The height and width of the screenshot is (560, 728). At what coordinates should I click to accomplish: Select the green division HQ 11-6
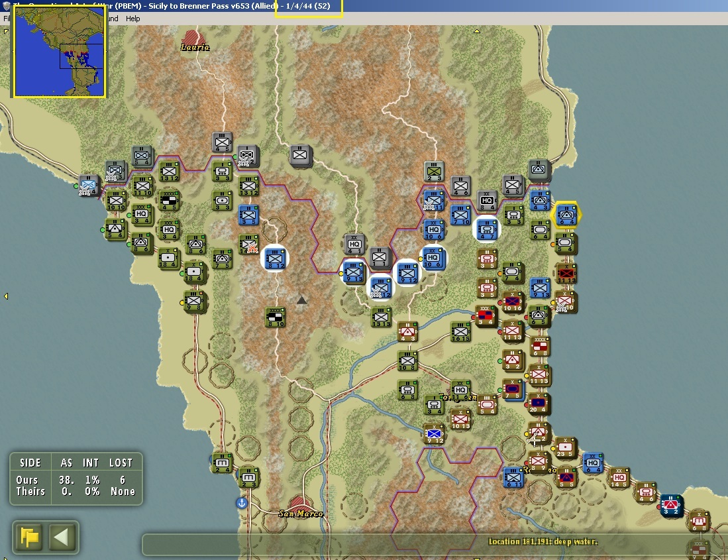(x=460, y=390)
